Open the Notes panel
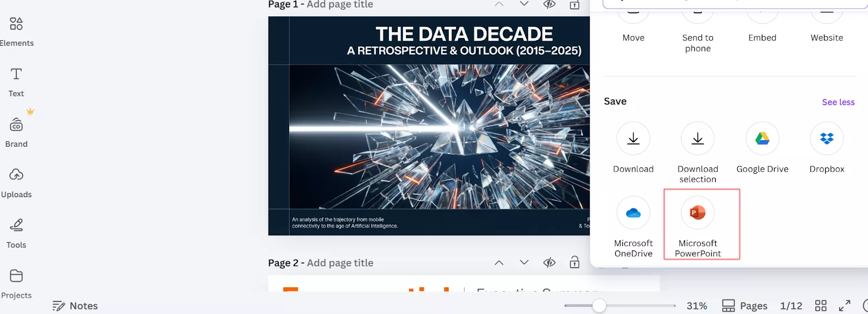 pyautogui.click(x=75, y=306)
